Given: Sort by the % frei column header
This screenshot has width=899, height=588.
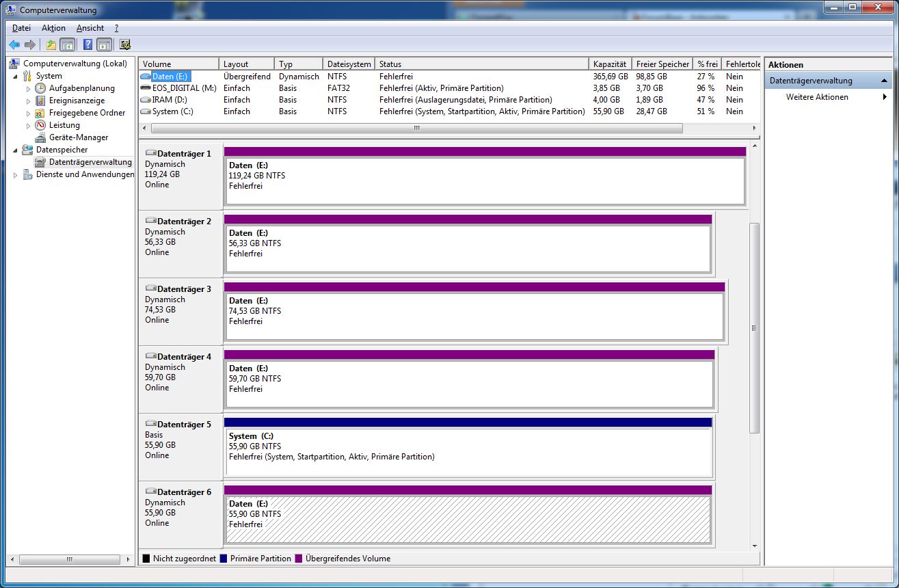Looking at the screenshot, I should pos(707,64).
